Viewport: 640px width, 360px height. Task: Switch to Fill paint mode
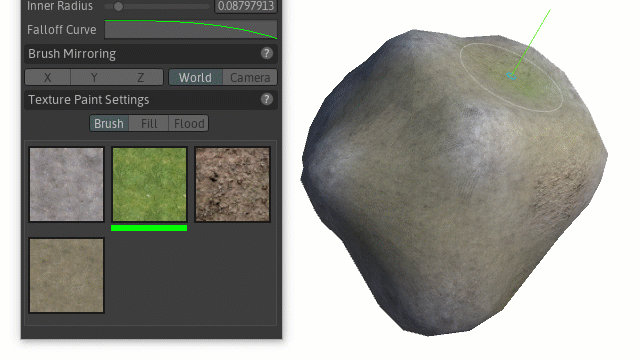(149, 124)
